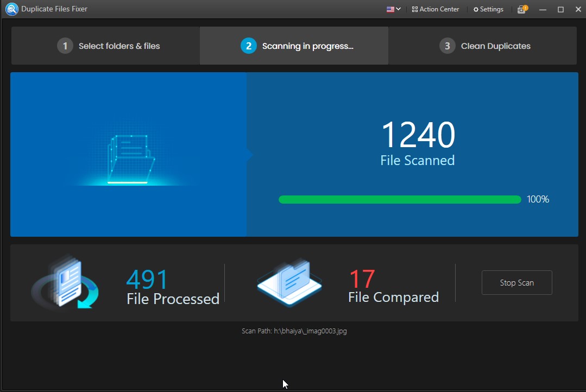Maximize the Duplicate Files Fixer window
The image size is (586, 392).
click(x=560, y=9)
